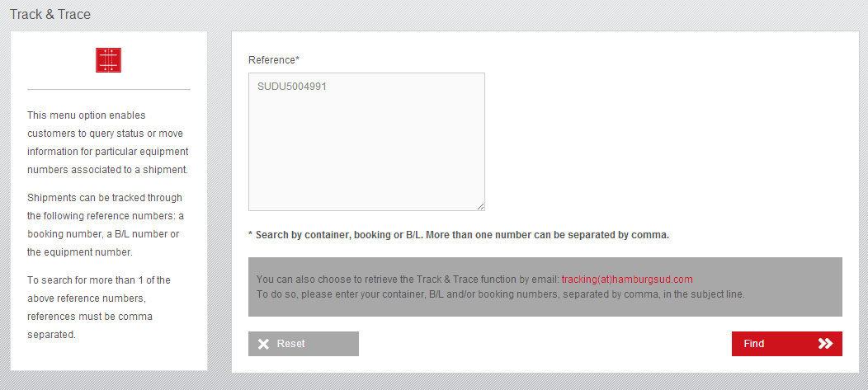Clear the form with the Reset button

pyautogui.click(x=304, y=344)
